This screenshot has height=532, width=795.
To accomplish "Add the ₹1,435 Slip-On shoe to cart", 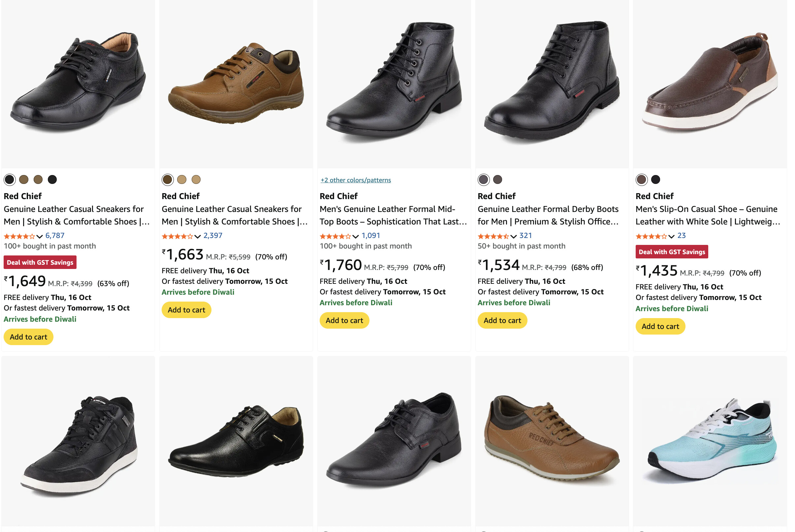I will coord(660,326).
